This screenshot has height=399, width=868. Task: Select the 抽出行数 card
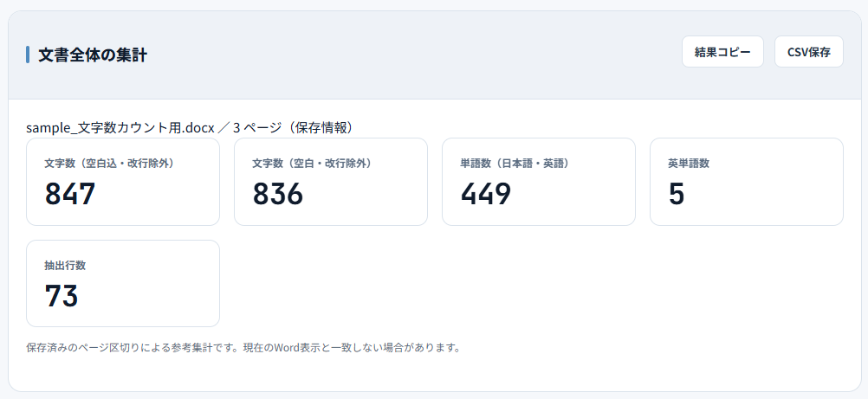pos(123,283)
